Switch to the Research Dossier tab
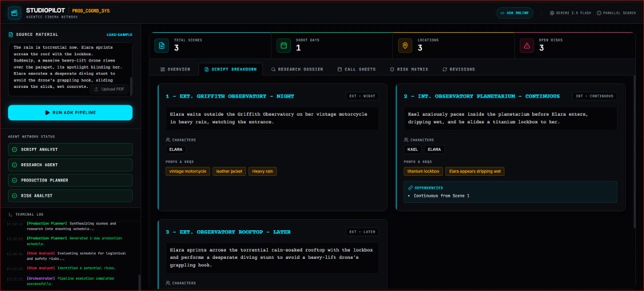The image size is (644, 291). pyautogui.click(x=297, y=70)
